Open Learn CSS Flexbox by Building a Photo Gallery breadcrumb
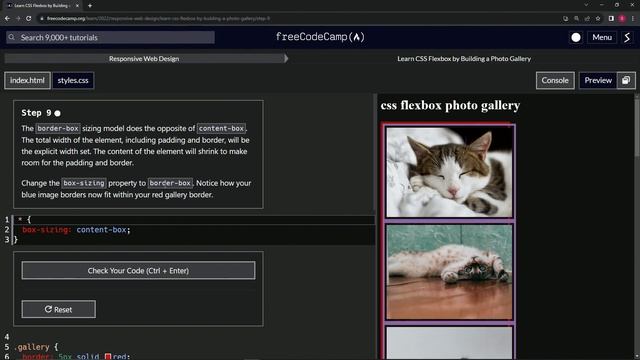The image size is (640, 360). tap(464, 59)
